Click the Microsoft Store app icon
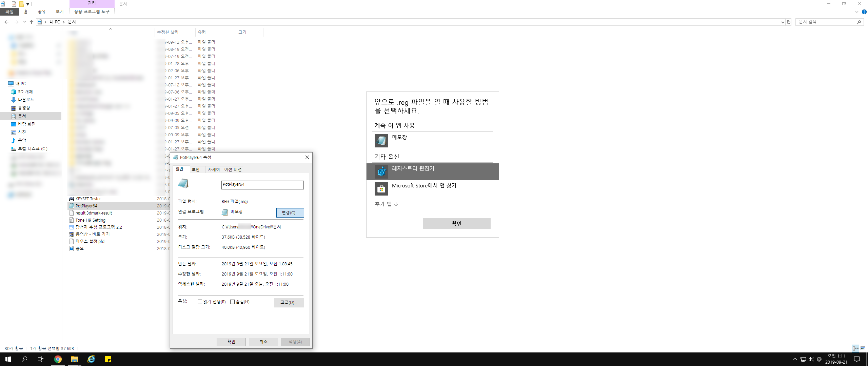The width and height of the screenshot is (868, 366). point(381,189)
